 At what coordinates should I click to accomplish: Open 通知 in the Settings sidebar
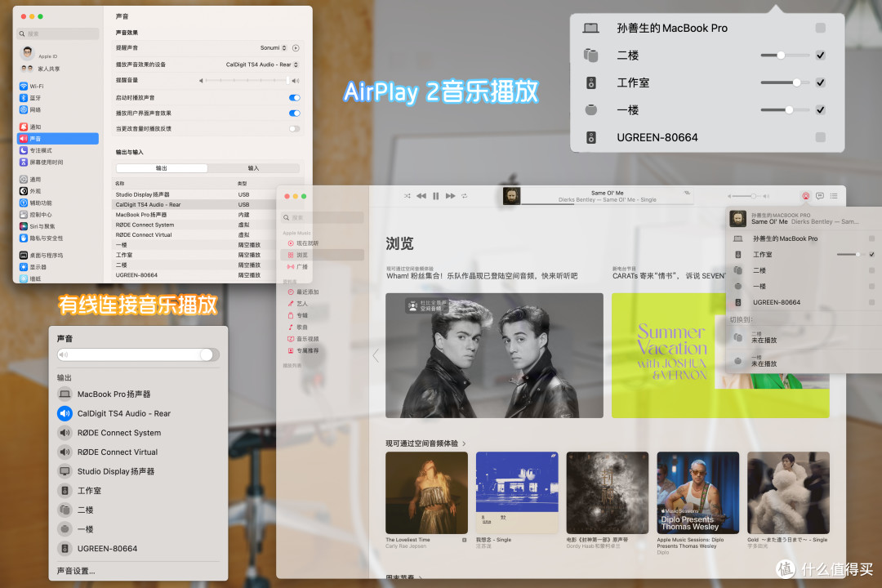point(58,127)
